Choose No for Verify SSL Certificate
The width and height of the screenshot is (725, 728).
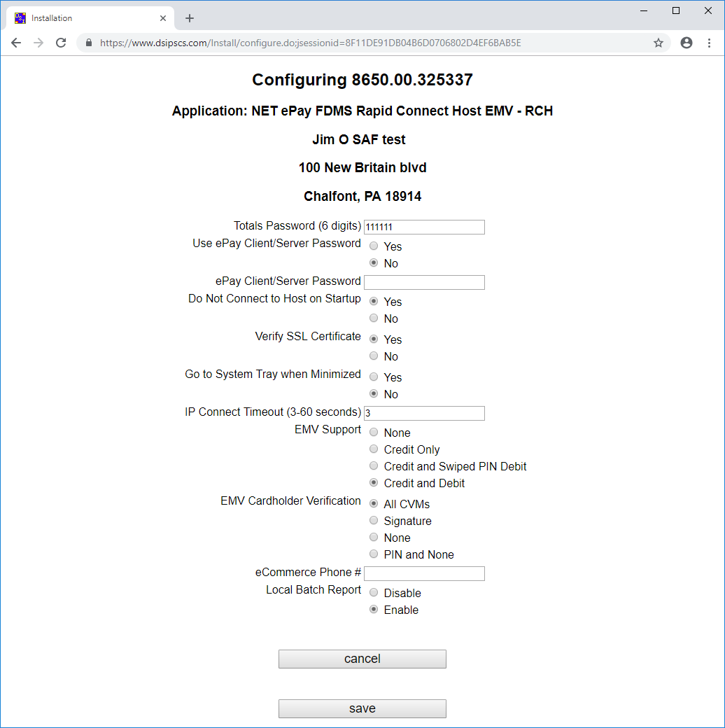[374, 355]
